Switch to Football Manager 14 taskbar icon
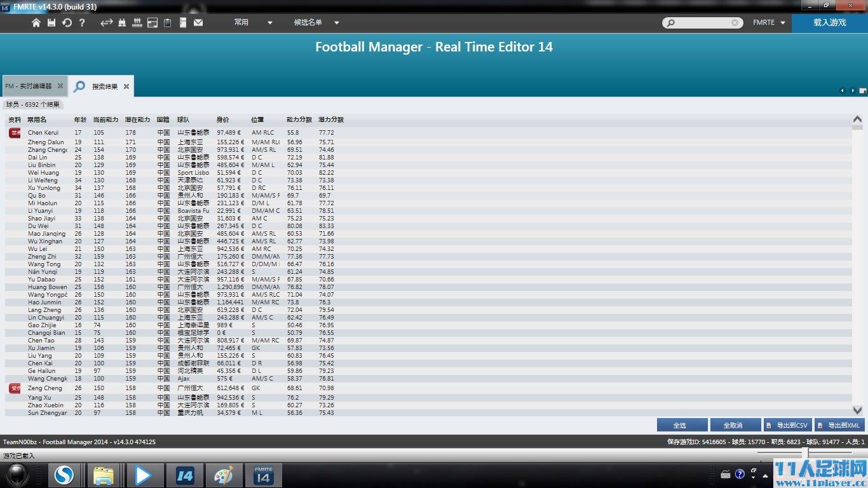This screenshot has height=488, width=868. tap(185, 475)
